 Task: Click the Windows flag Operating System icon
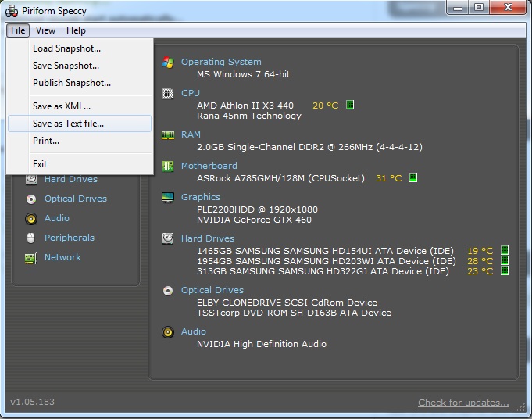point(168,62)
